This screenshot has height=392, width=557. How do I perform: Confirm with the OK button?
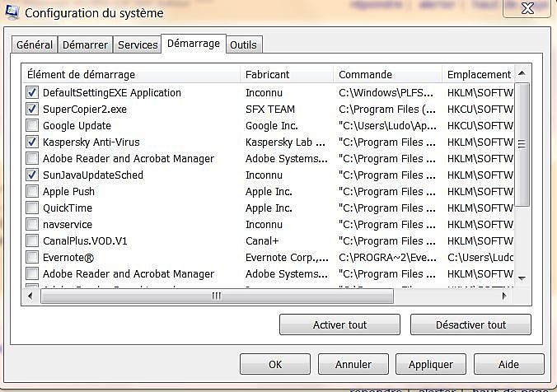pyautogui.click(x=275, y=364)
